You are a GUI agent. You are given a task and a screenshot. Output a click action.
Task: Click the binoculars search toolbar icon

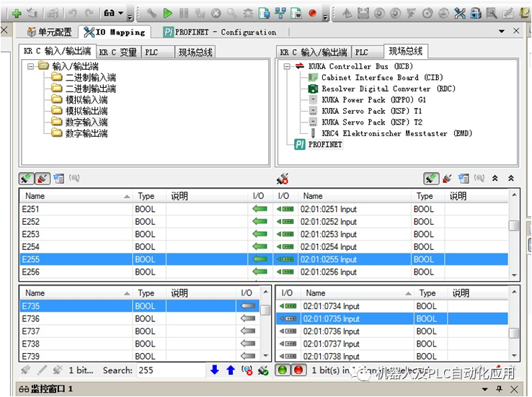coord(109,12)
